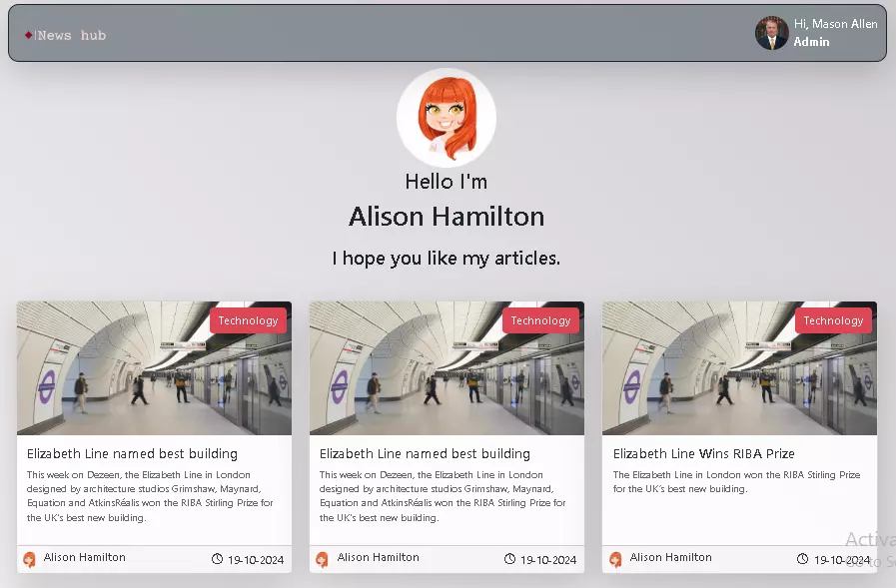Click the 19-10-2024 date on first card
The height and width of the screenshot is (588, 896).
[x=256, y=560]
